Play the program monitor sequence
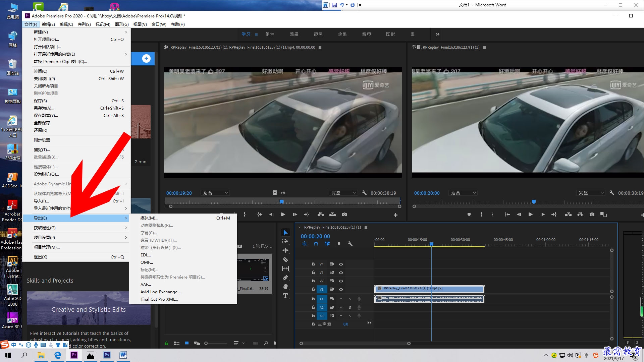The height and width of the screenshot is (362, 644). pos(530,215)
